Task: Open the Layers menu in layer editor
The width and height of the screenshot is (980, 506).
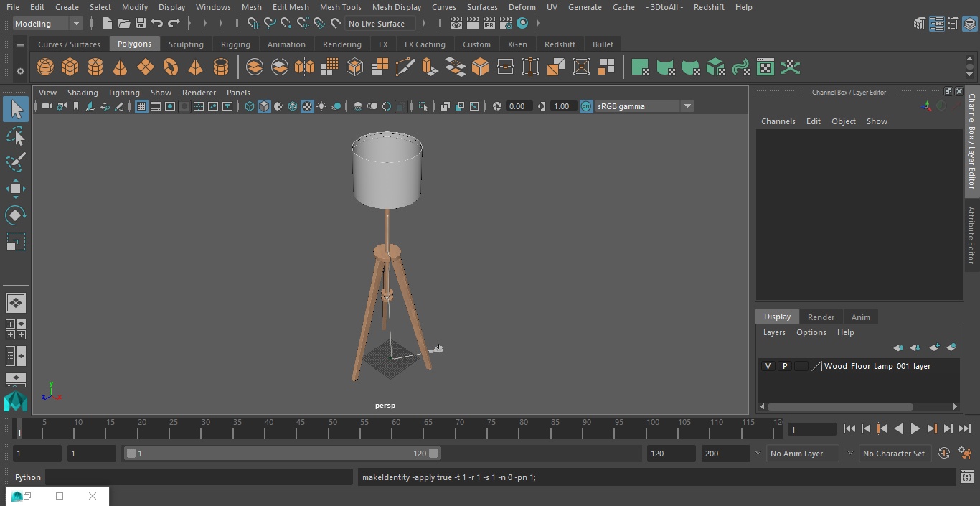Action: [x=774, y=332]
